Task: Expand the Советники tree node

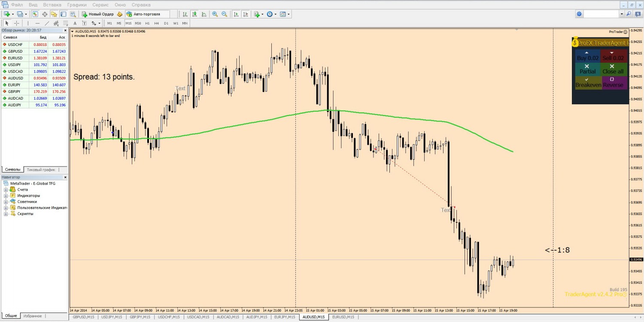Action: pyautogui.click(x=6, y=201)
